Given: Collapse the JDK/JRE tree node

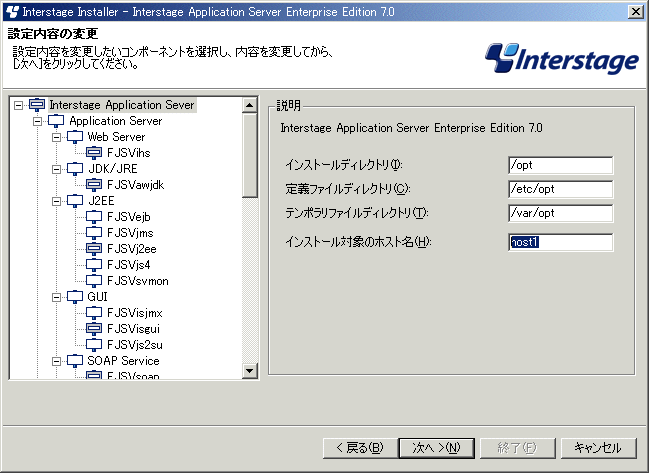Looking at the screenshot, I should pos(56,169).
